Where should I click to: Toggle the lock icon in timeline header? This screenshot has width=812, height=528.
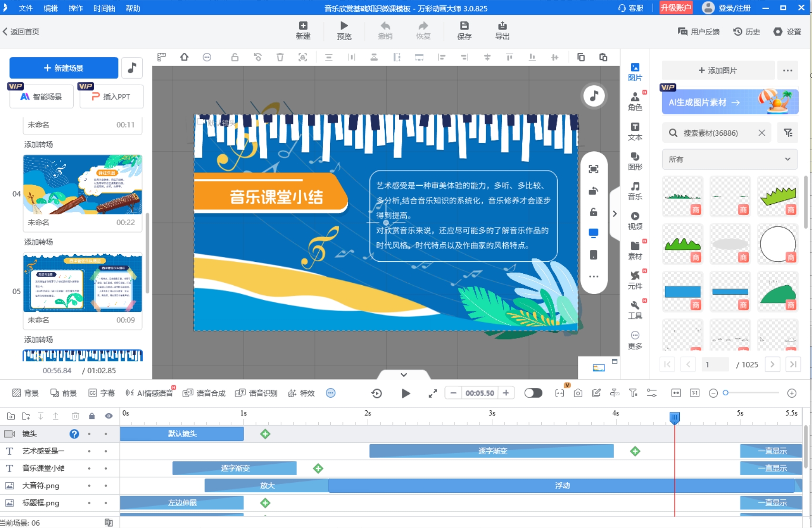click(x=92, y=416)
